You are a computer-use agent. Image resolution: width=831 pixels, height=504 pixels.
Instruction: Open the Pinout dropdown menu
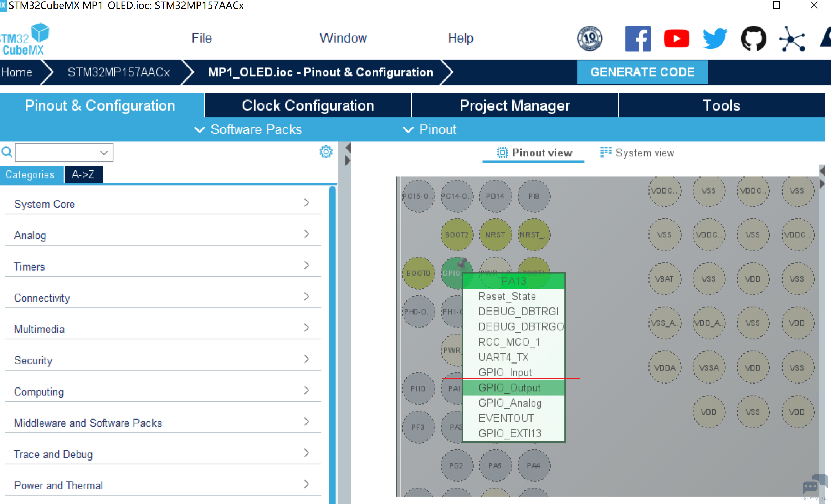tap(430, 129)
